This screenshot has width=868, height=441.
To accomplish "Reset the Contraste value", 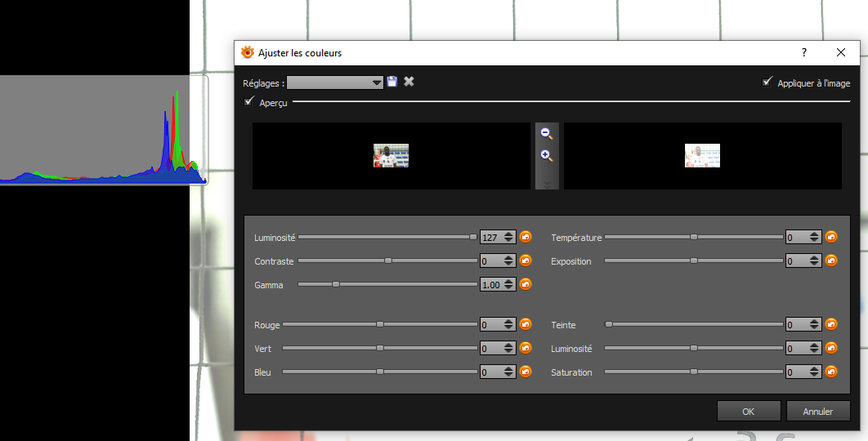I will pyautogui.click(x=526, y=261).
